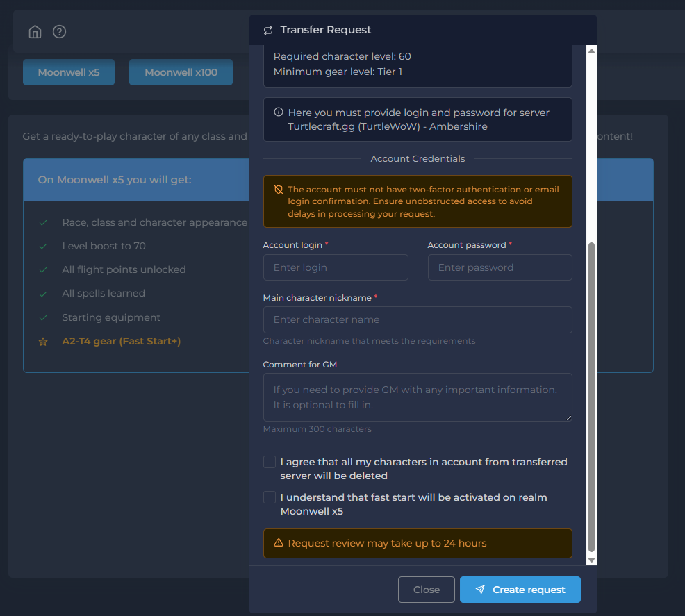
Task: Click 'Account Credentials' section heading
Action: click(418, 158)
